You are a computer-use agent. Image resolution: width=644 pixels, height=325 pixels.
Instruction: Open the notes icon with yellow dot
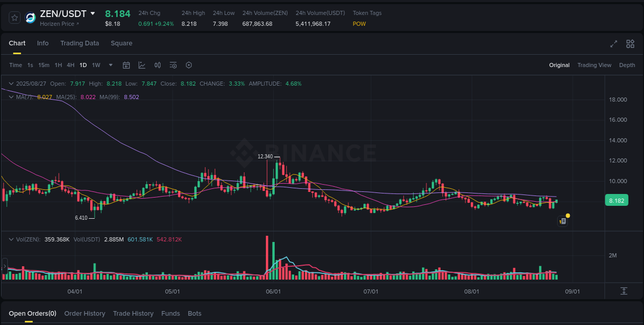[x=563, y=221]
